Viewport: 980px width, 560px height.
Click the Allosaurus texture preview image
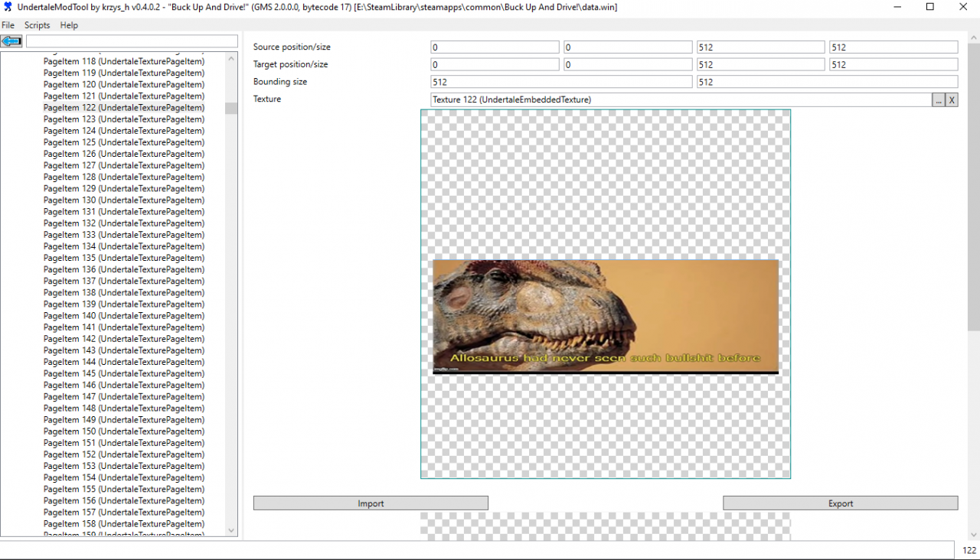[605, 317]
